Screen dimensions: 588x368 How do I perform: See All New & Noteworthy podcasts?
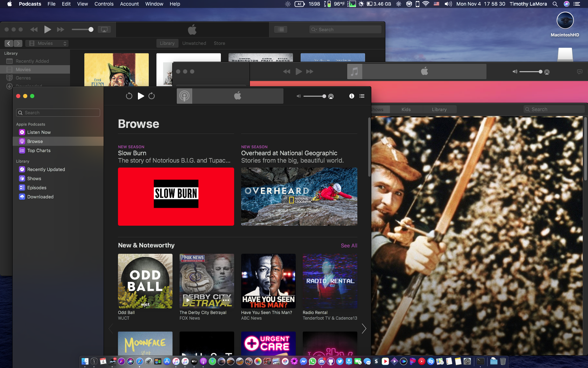[x=349, y=246]
